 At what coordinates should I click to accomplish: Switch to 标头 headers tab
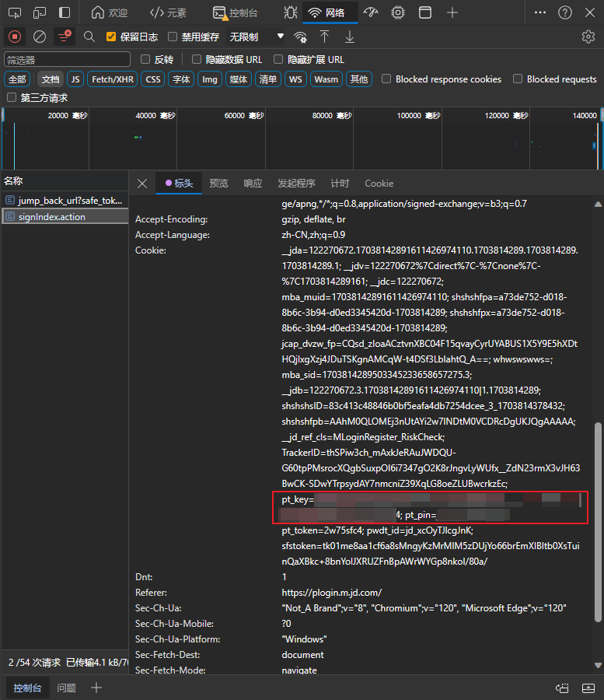(179, 184)
